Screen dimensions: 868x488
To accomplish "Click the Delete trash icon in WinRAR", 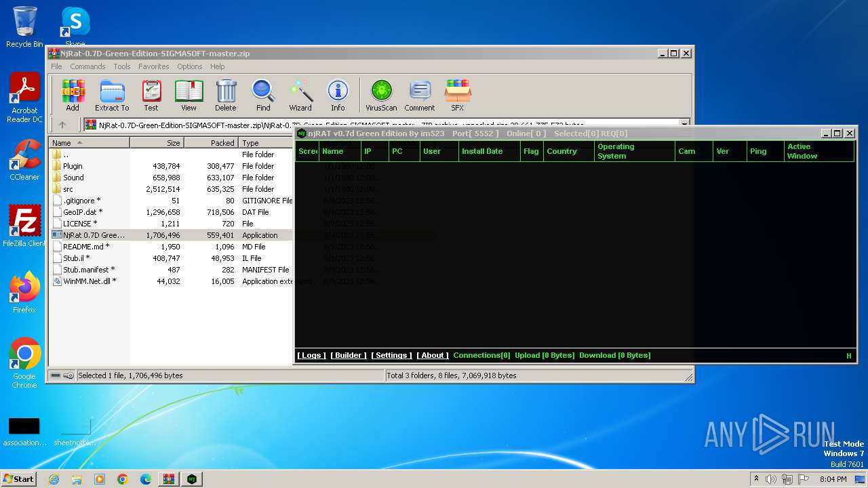I will pyautogui.click(x=226, y=95).
